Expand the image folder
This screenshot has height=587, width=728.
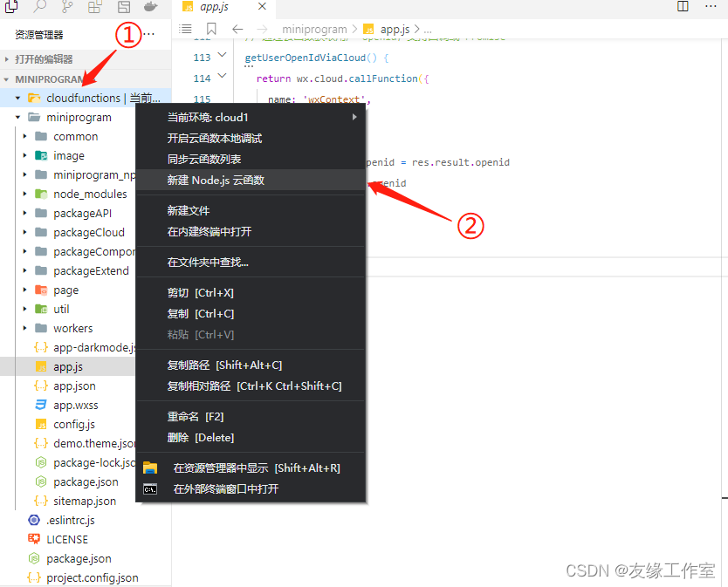(x=25, y=155)
